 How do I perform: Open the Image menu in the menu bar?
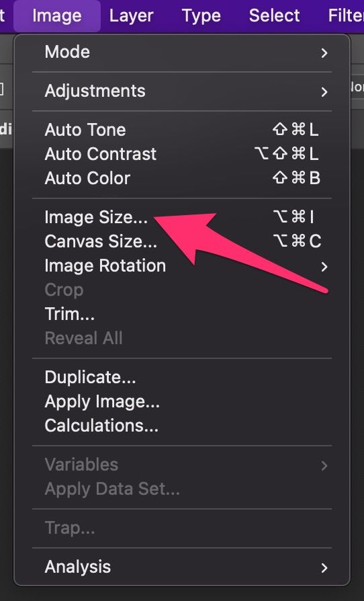point(57,16)
